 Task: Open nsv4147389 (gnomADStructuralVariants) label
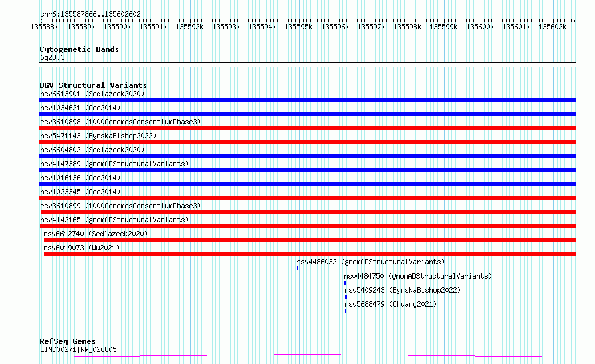point(114,164)
